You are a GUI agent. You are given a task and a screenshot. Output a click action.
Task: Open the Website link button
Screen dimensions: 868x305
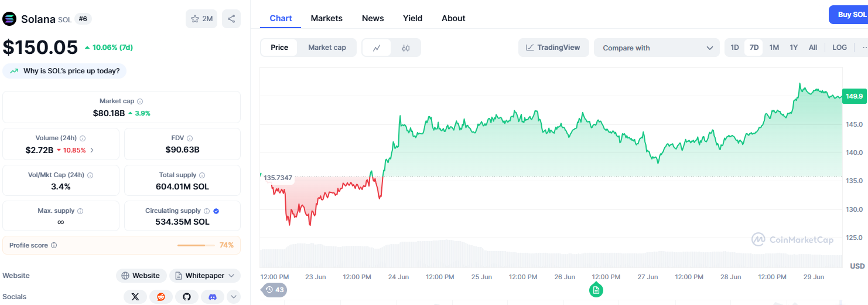pos(141,276)
